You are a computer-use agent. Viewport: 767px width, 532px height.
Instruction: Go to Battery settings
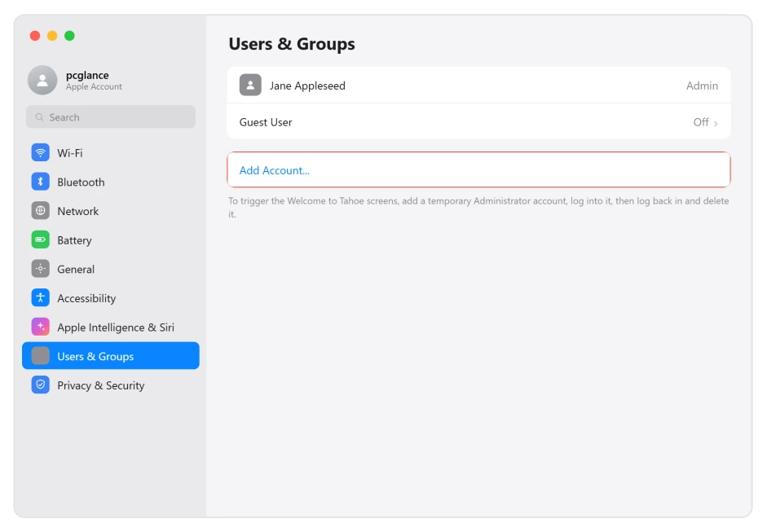(111, 240)
